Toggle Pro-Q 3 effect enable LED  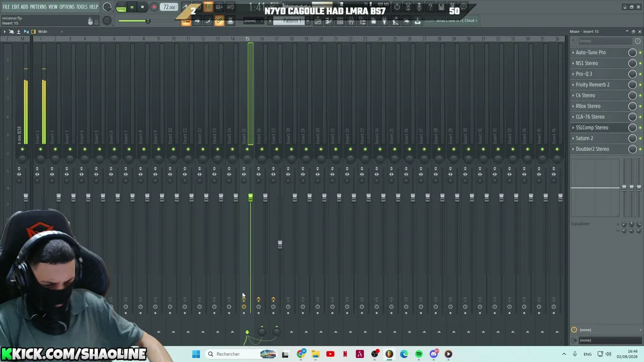click(x=640, y=74)
